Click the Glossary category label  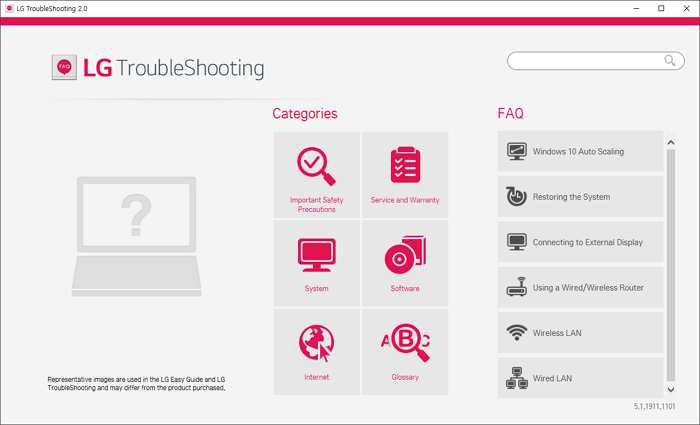[405, 377]
